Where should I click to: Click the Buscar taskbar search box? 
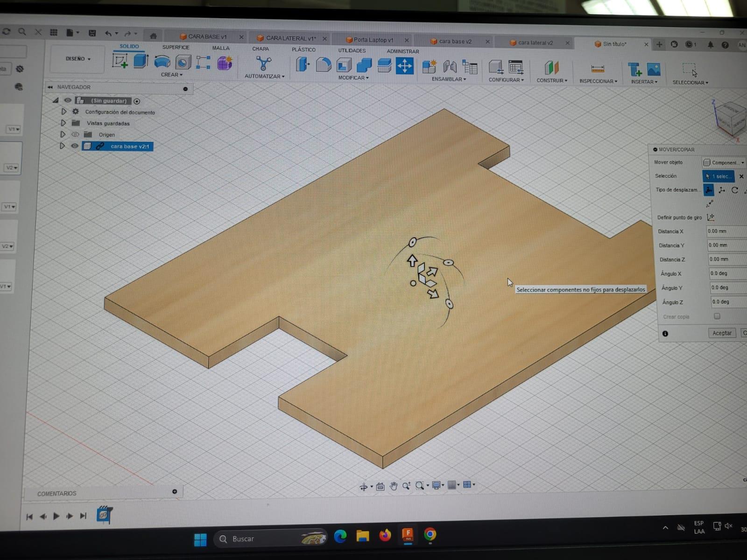coord(271,539)
